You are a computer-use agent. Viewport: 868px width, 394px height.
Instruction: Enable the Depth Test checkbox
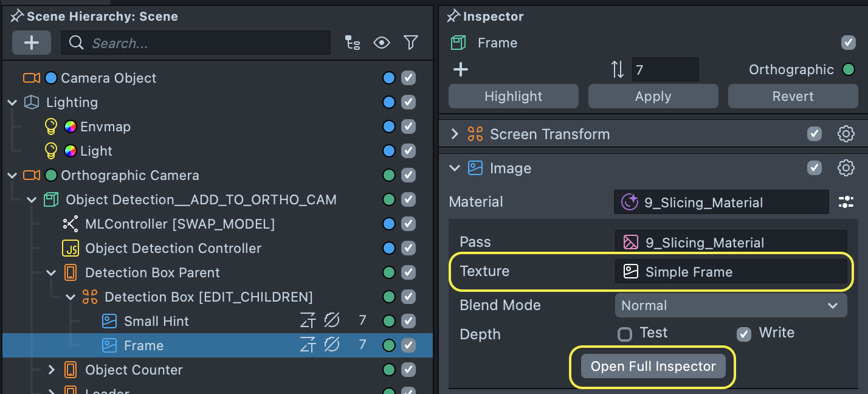625,334
